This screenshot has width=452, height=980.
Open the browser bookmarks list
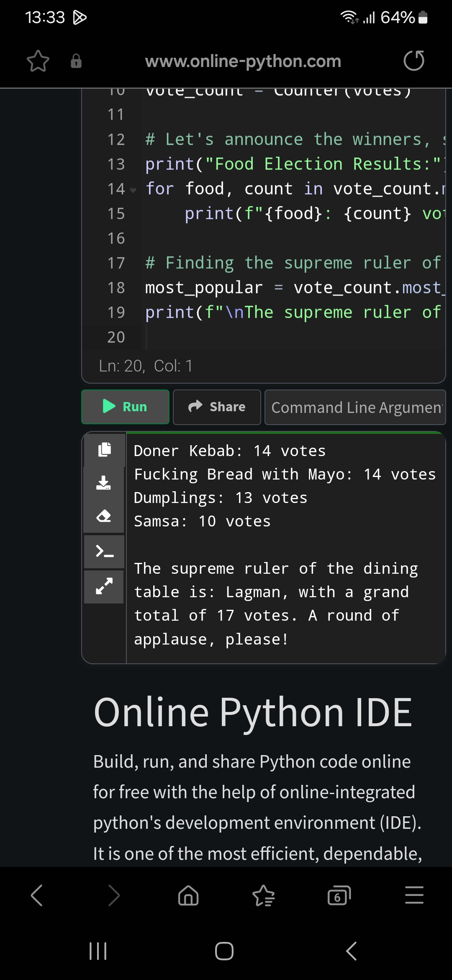[x=263, y=895]
